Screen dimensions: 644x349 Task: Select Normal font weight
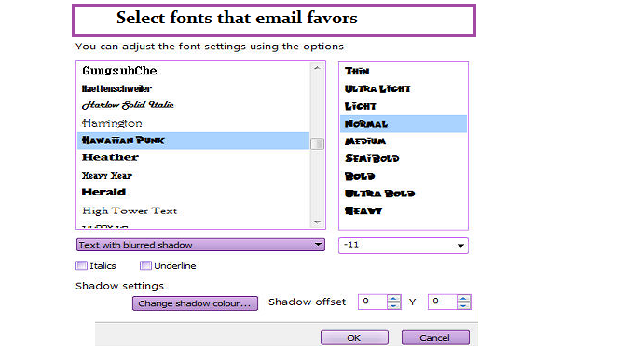point(404,124)
